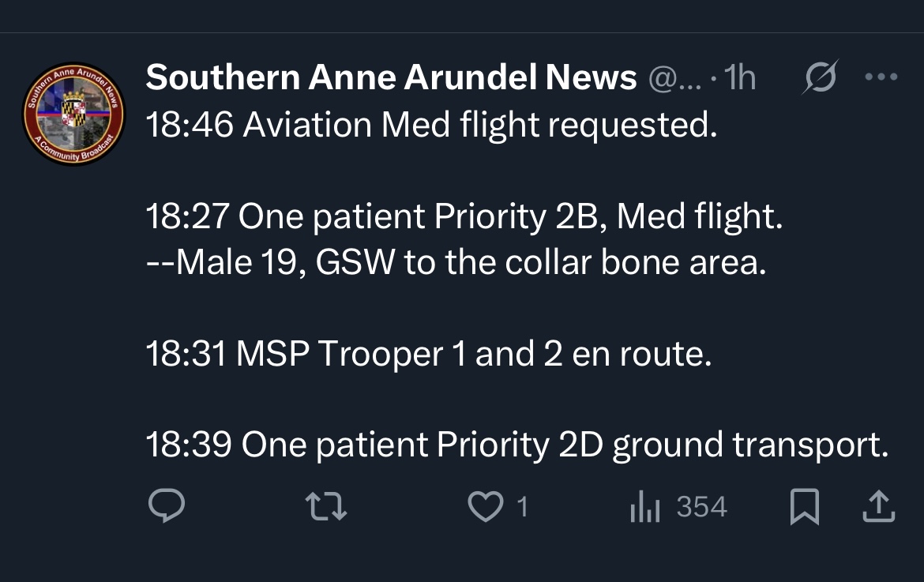Viewport: 924px width, 582px height.
Task: Share the post with upload icon
Action: (x=879, y=507)
